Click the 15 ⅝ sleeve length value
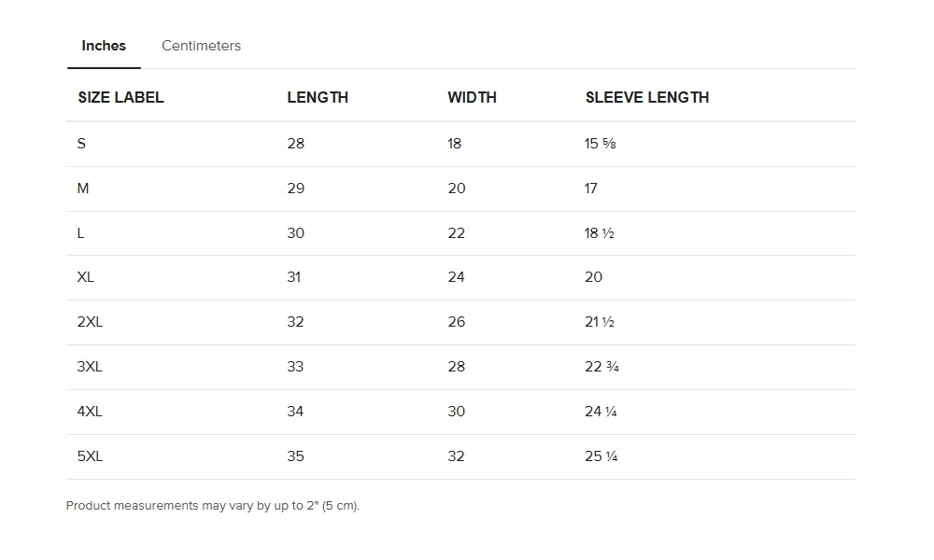 600,144
